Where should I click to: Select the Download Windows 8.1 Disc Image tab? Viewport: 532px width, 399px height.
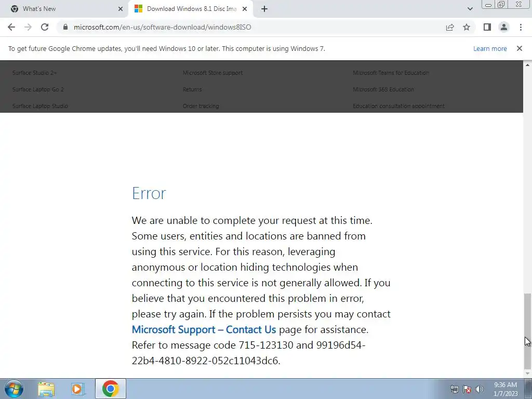191,9
